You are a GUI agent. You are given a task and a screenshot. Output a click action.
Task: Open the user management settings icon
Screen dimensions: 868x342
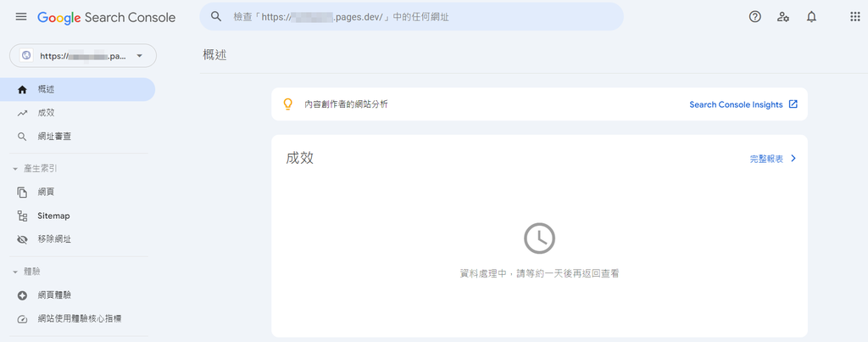pos(782,17)
